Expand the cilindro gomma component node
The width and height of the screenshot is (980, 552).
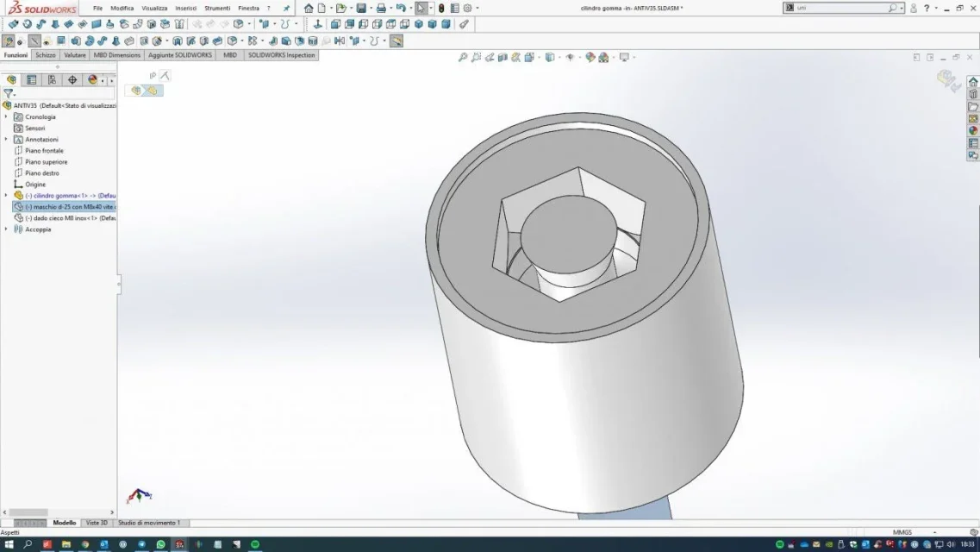pos(6,196)
